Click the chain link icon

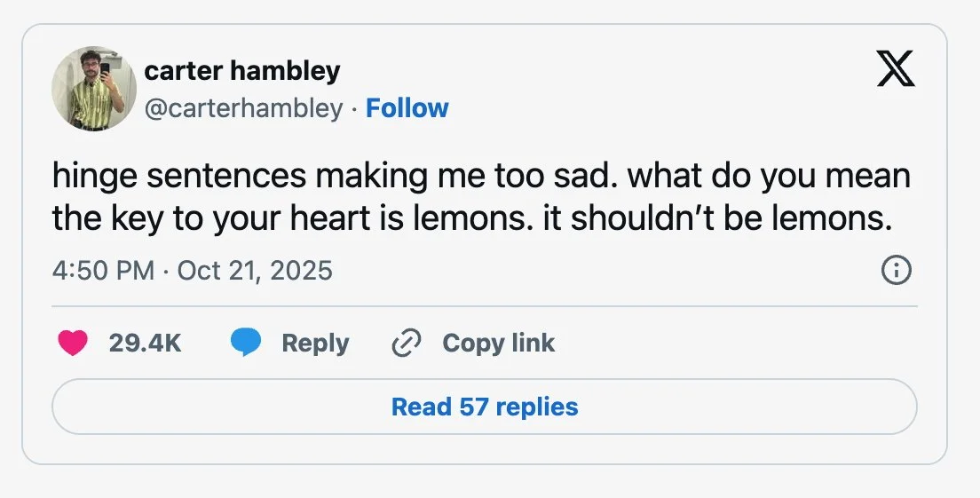pos(406,344)
